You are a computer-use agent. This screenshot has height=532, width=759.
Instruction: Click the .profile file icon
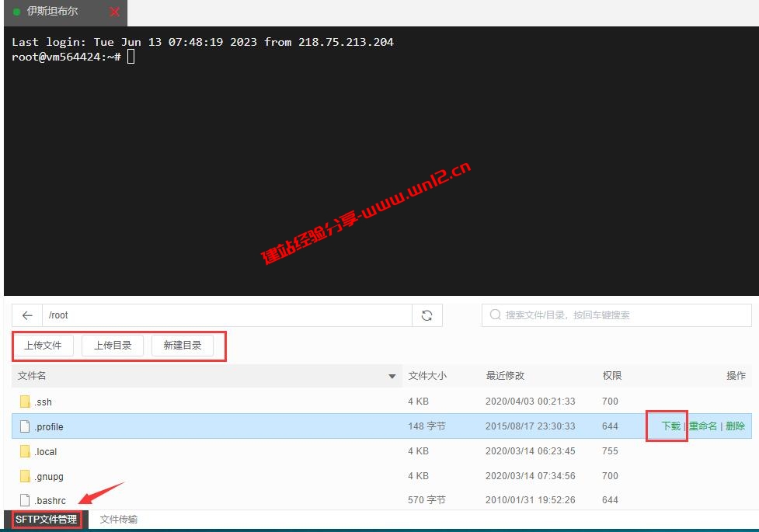(26, 426)
